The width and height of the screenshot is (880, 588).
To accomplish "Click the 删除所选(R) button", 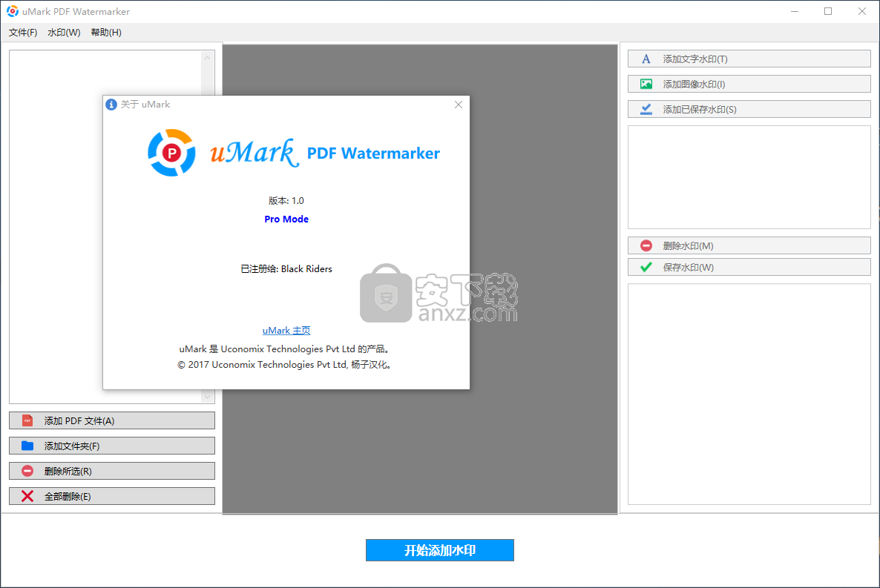I will pyautogui.click(x=112, y=472).
